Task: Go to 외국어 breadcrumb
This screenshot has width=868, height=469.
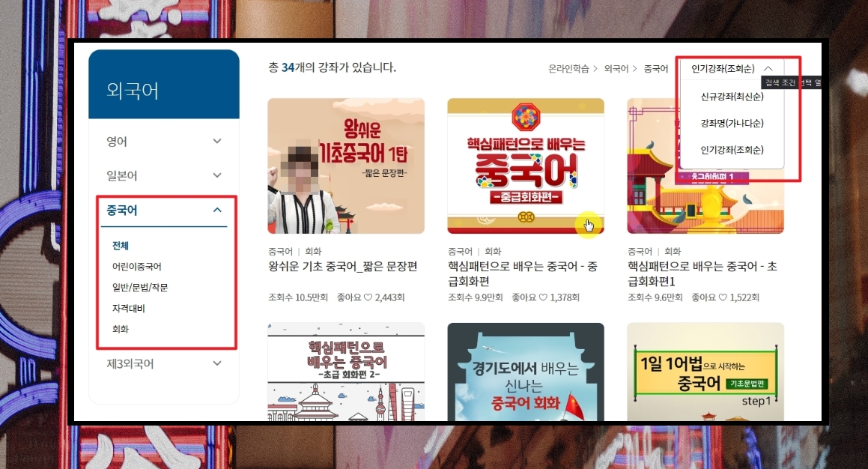Action: pos(616,69)
